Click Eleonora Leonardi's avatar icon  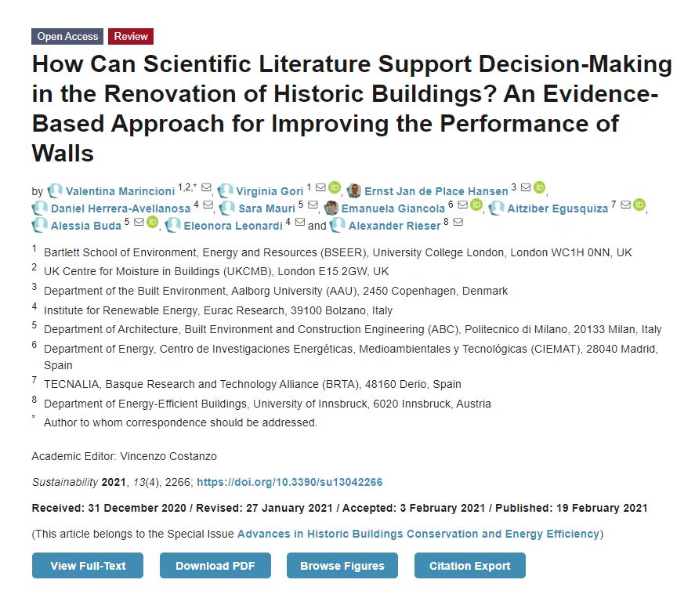click(x=173, y=225)
